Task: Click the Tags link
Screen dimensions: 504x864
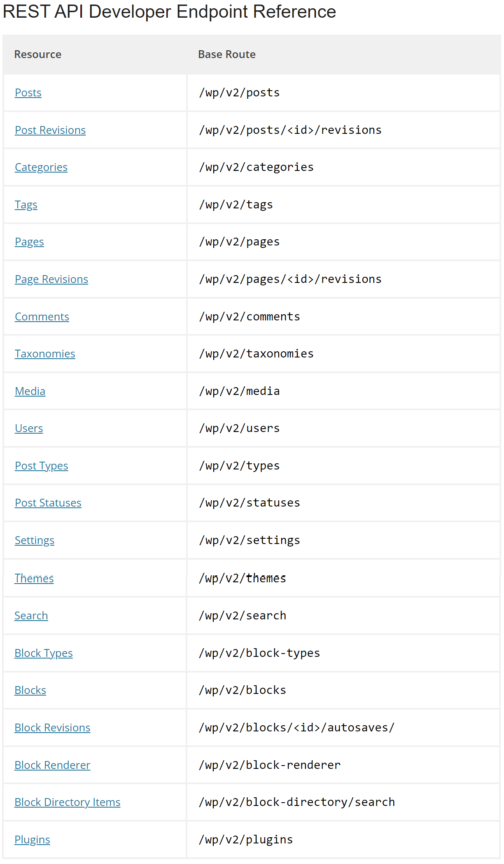Action: pos(26,205)
